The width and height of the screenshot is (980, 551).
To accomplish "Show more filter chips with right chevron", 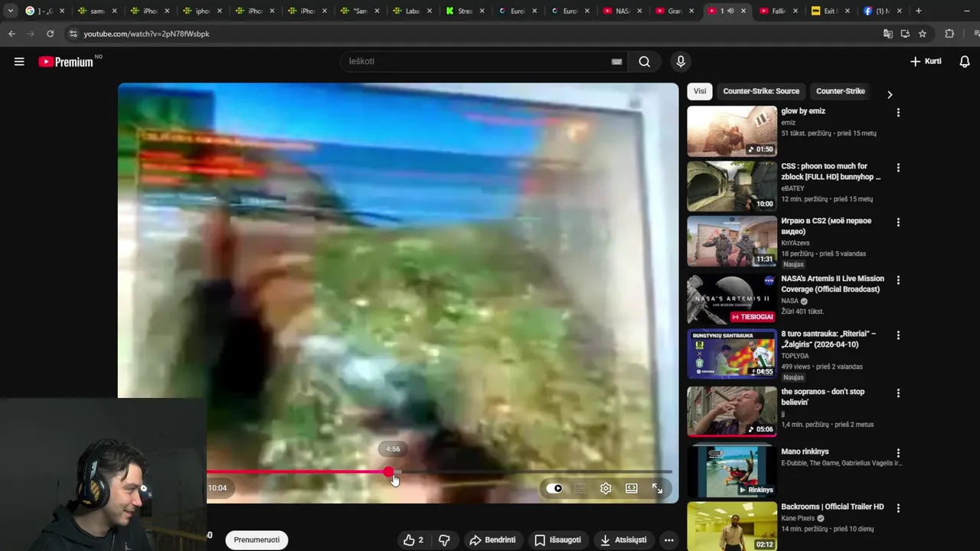I will tap(890, 94).
